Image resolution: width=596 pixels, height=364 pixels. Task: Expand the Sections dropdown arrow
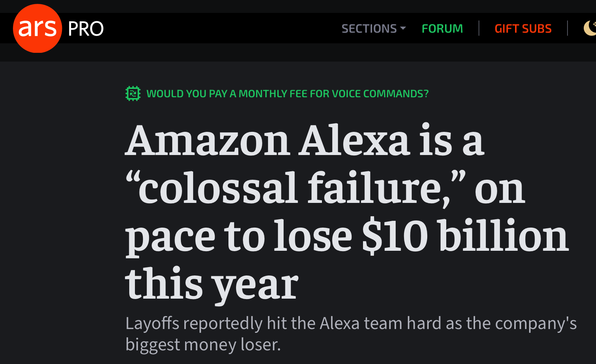tap(403, 28)
